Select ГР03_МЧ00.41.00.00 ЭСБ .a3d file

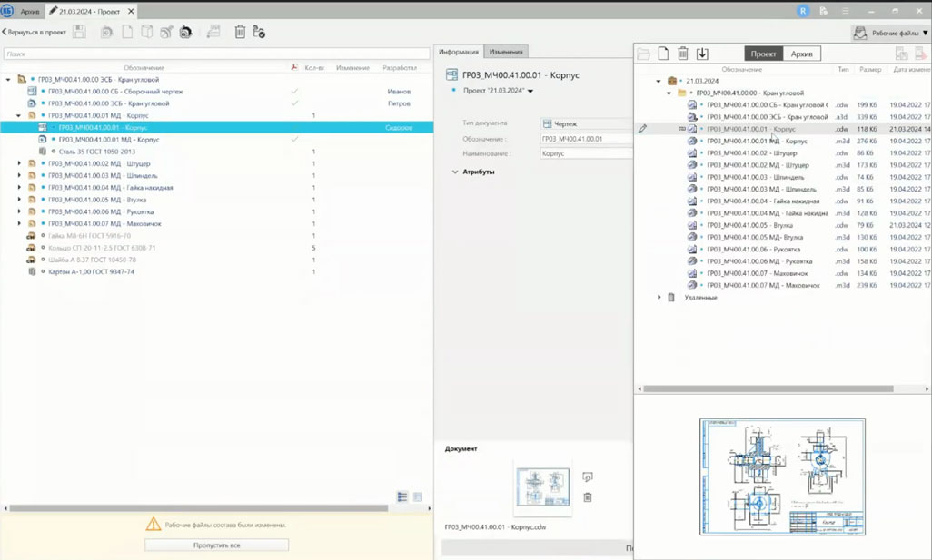point(782,116)
